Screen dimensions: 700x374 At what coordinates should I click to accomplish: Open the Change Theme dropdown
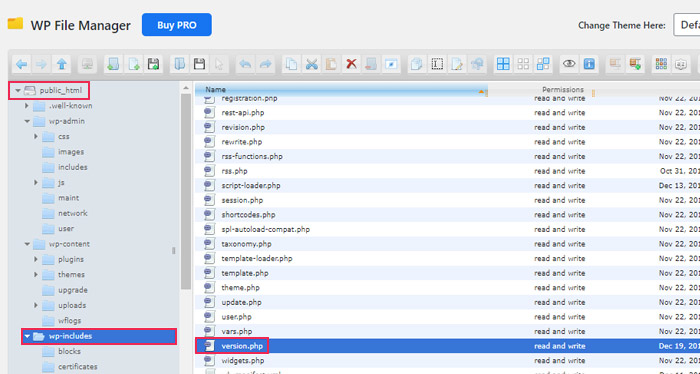click(x=687, y=25)
